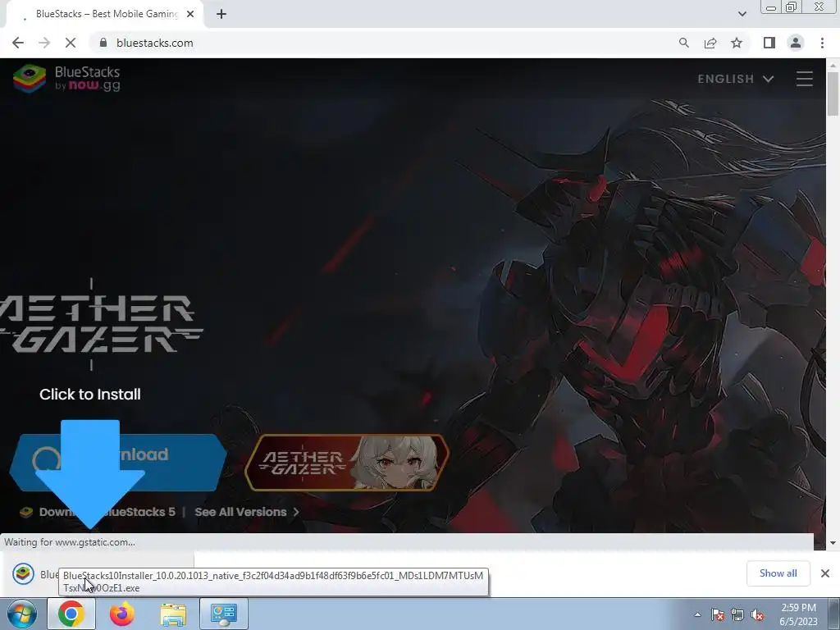
Task: Open a new tab with plus button
Action: coord(221,14)
